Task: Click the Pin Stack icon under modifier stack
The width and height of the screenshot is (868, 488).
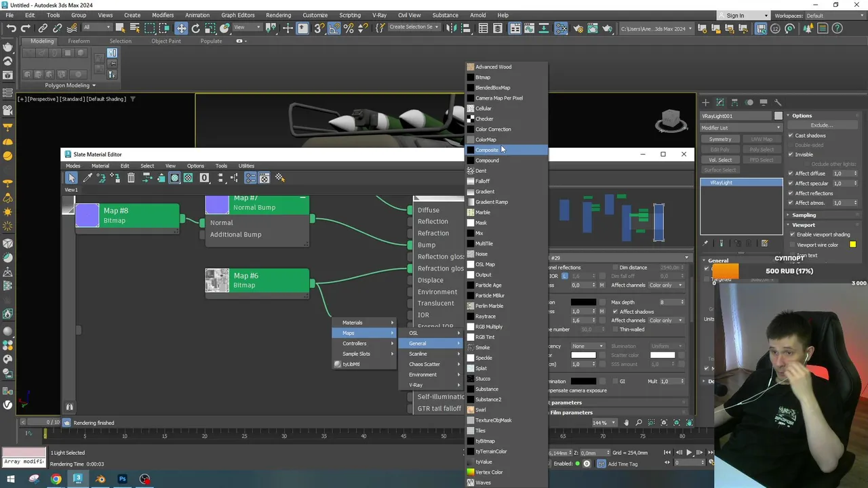Action: pyautogui.click(x=705, y=243)
